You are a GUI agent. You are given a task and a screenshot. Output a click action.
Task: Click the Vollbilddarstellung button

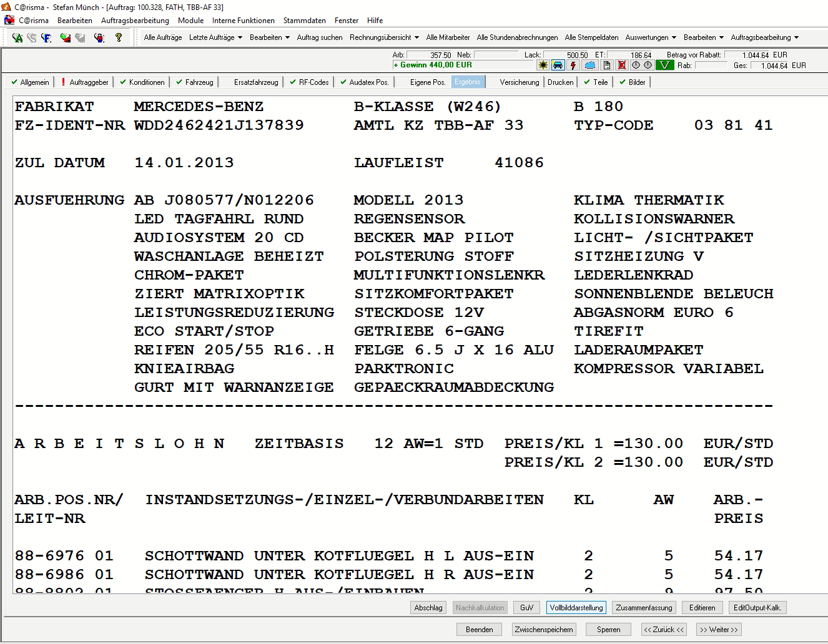(x=576, y=608)
